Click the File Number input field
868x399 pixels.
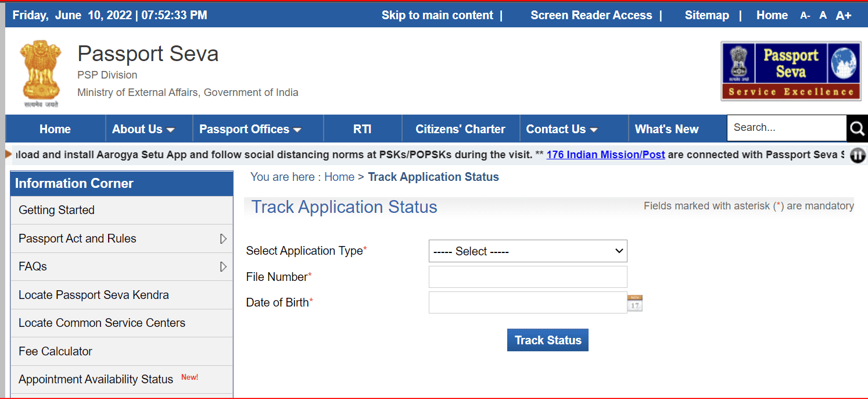pos(527,277)
